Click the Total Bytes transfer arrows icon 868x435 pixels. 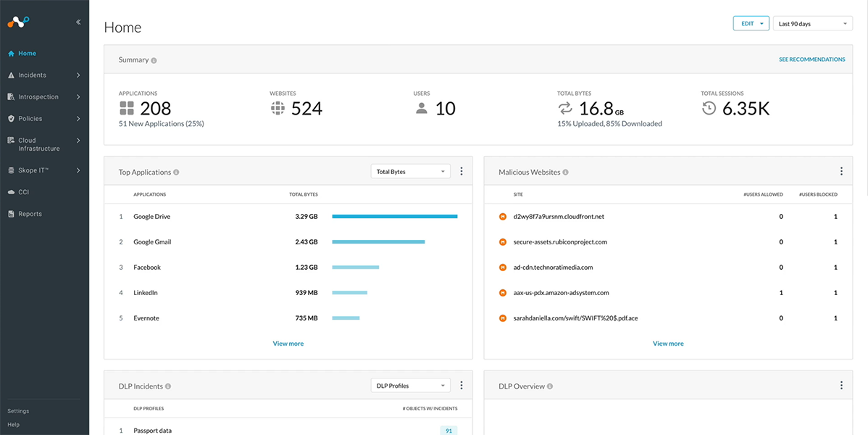coord(565,108)
